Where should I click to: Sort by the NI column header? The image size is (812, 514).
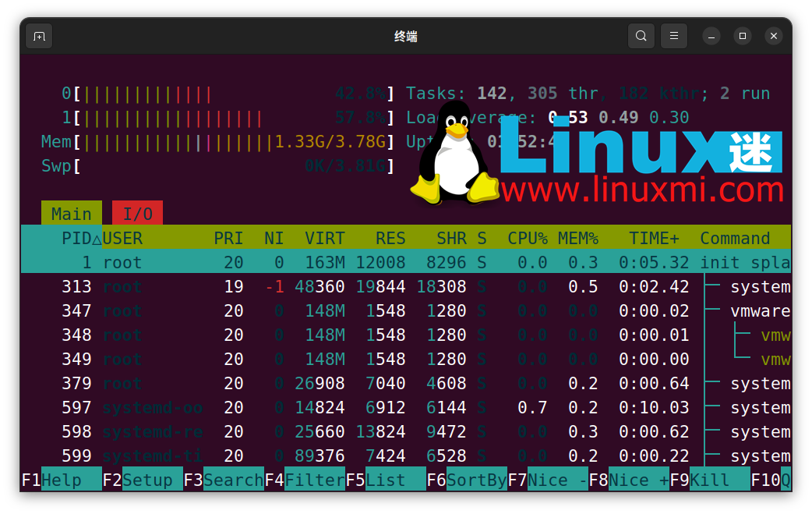[x=274, y=239]
